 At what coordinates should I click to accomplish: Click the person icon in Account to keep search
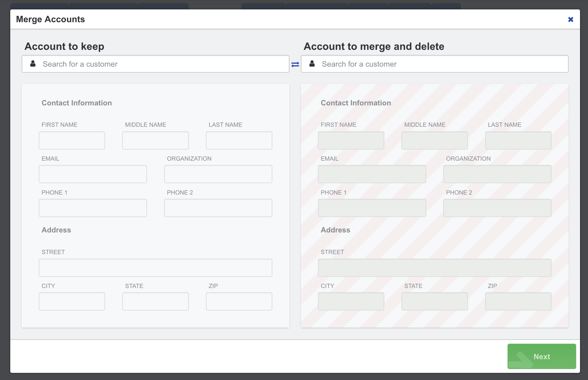[x=33, y=64]
